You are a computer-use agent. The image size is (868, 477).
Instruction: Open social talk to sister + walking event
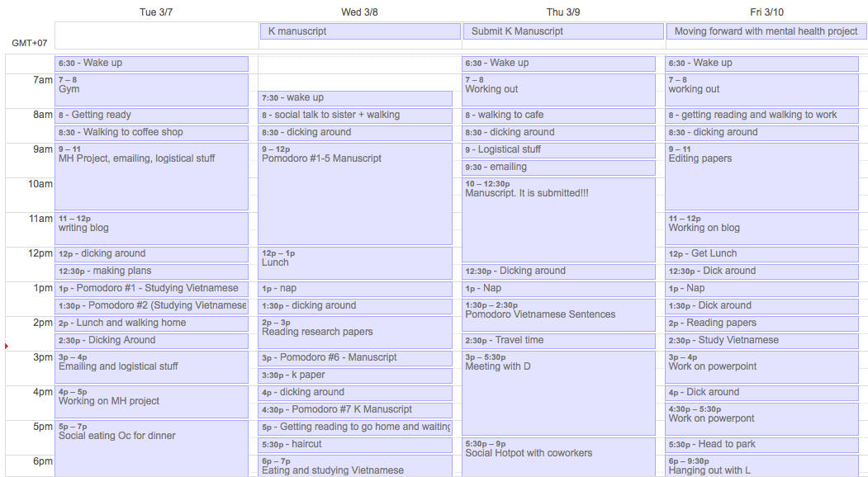click(355, 115)
